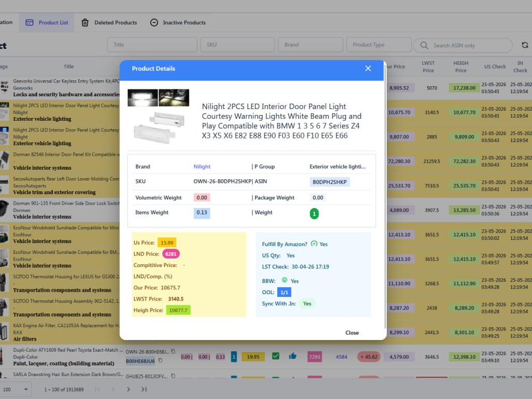The image size is (532, 399).
Task: Click the dialog vertical scrollbar
Action: (x=385, y=197)
